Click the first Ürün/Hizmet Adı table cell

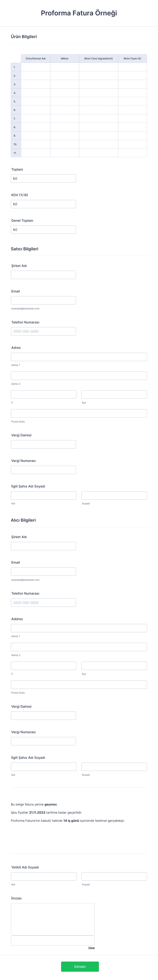36,68
